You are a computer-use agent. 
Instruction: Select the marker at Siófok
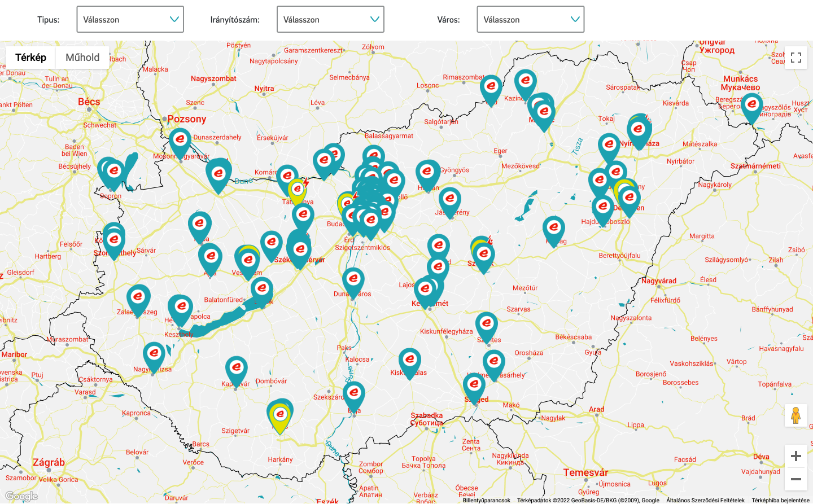click(261, 293)
